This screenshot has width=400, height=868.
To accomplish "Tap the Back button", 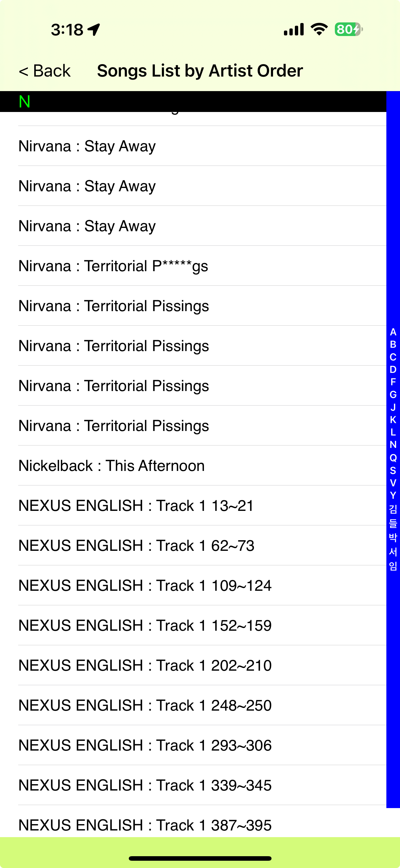I will point(45,71).
